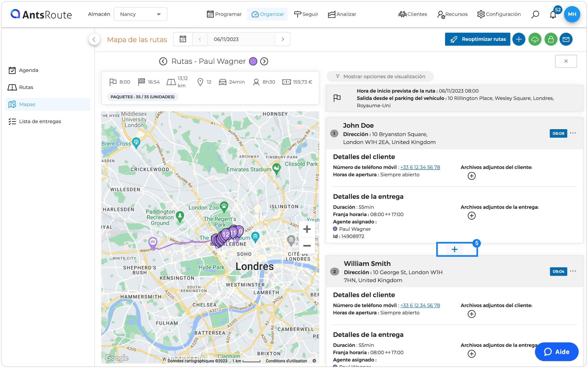
Task: Select Lista de entregas in sidebar
Action: coord(48,121)
